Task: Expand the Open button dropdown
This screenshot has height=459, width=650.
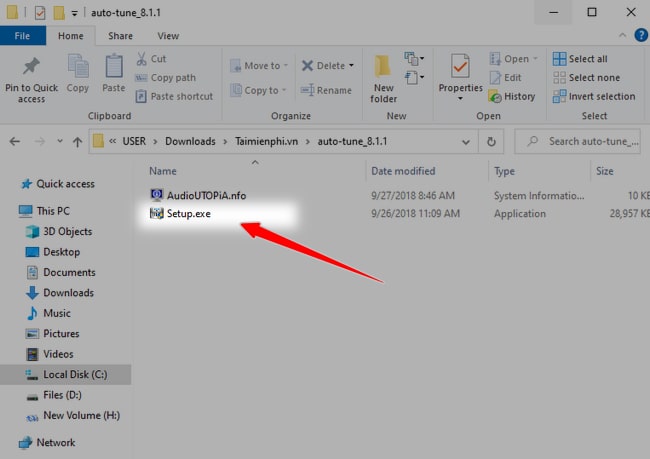Action: coord(535,59)
